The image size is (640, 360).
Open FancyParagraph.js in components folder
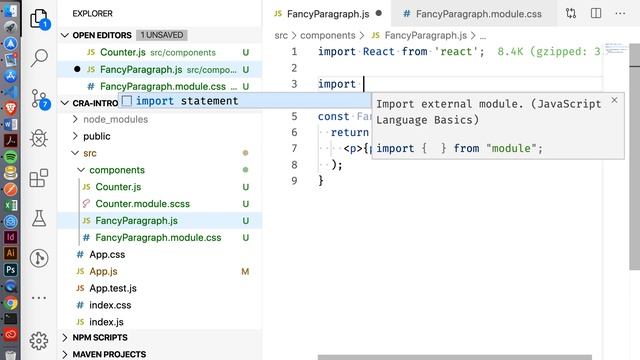click(160, 221)
